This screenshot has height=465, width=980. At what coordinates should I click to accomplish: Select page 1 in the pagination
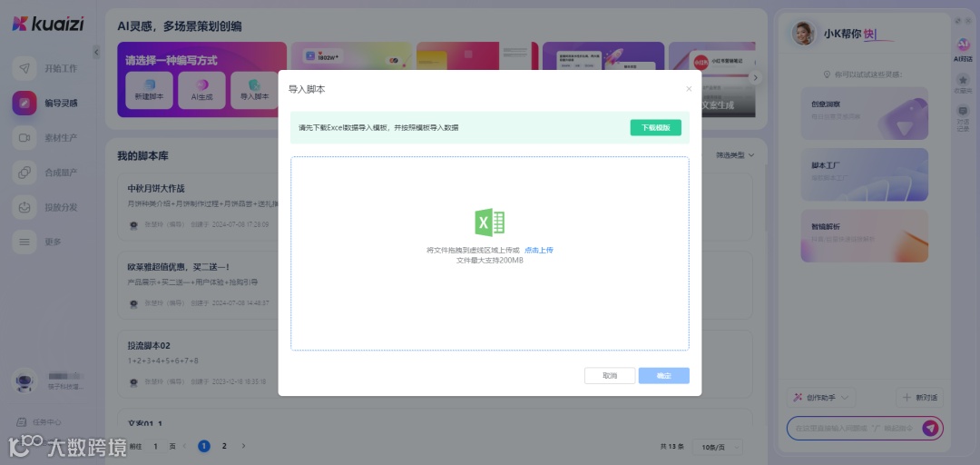click(x=204, y=446)
